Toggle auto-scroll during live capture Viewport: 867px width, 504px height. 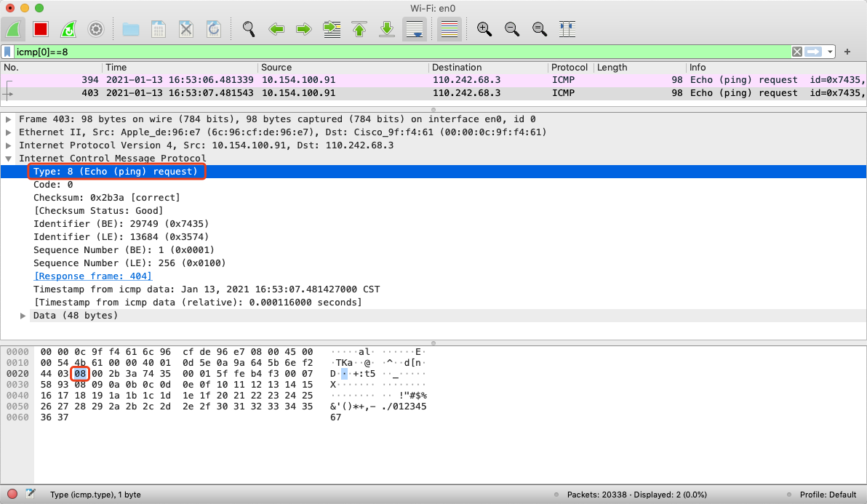(415, 29)
